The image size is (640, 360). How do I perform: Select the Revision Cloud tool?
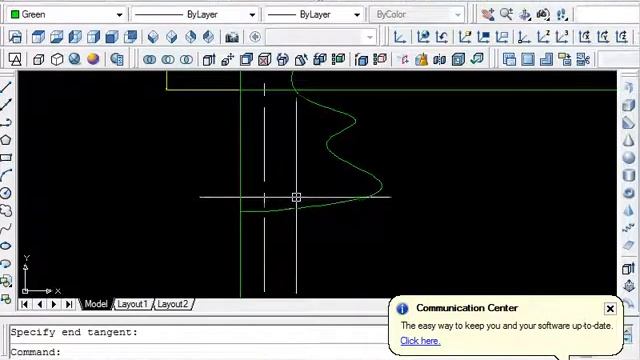coord(6,211)
